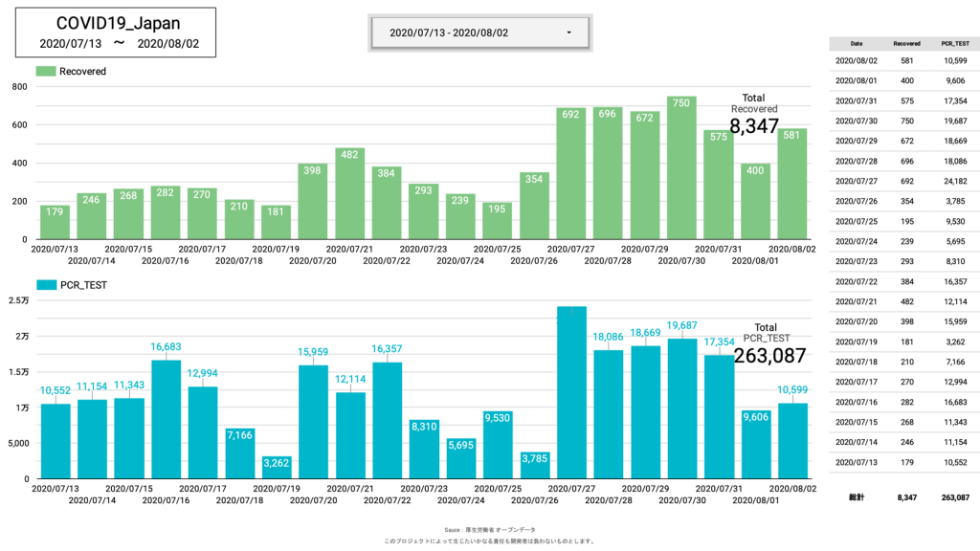Image resolution: width=980 pixels, height=551 pixels.
Task: Select the PCR_TEST bar labeled 16,683
Action: click(166, 421)
